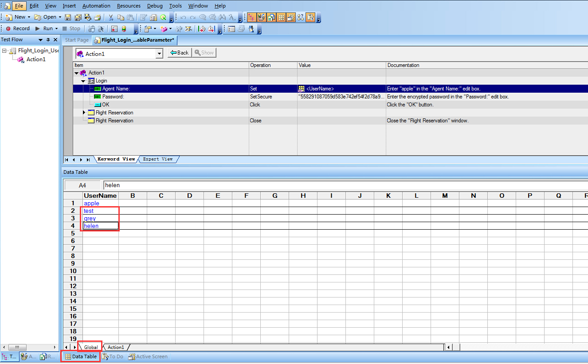Collapse the Flight_Login test node in Test Flow
The width and height of the screenshot is (588, 364).
click(4, 51)
